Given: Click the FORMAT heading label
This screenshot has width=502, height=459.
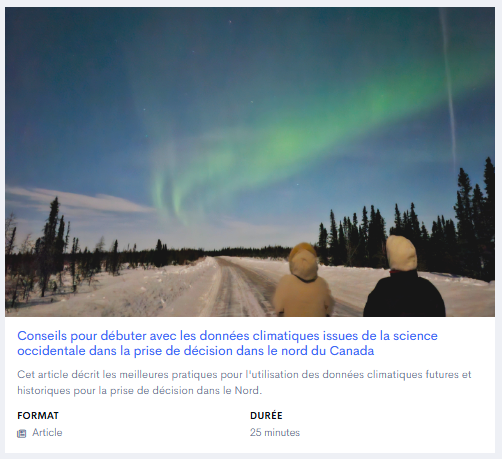Looking at the screenshot, I should point(38,416).
